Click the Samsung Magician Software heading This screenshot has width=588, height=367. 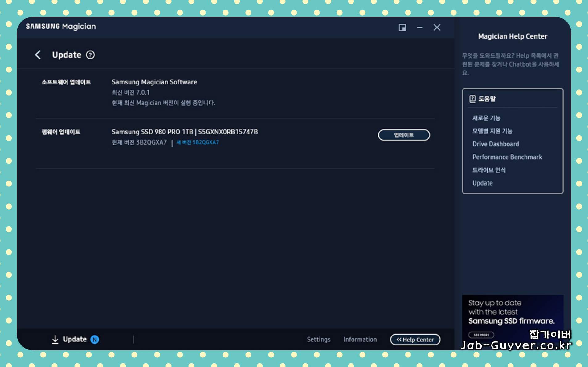154,82
